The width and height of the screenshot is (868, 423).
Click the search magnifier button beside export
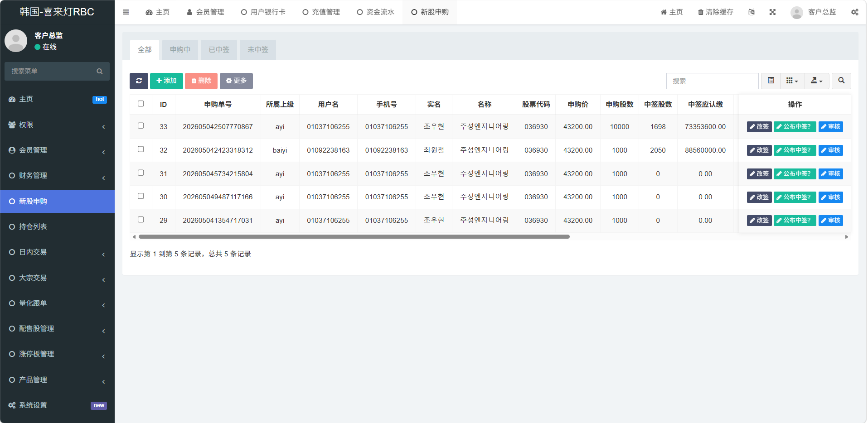point(841,81)
